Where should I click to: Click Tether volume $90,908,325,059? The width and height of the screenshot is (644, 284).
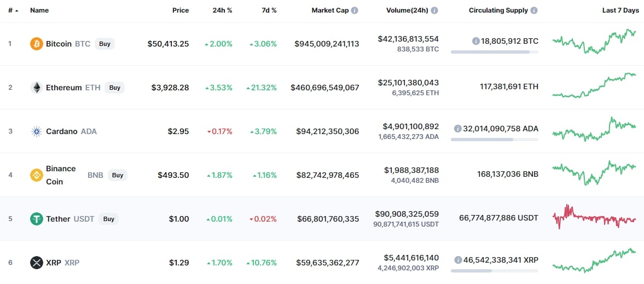[x=407, y=214]
